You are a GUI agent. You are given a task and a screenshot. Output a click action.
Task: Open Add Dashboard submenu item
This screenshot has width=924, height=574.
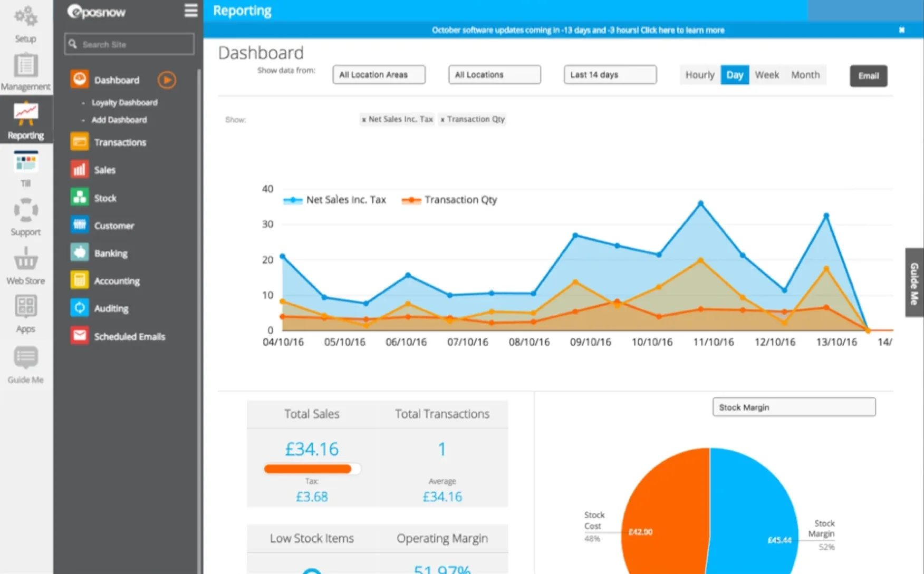(119, 120)
